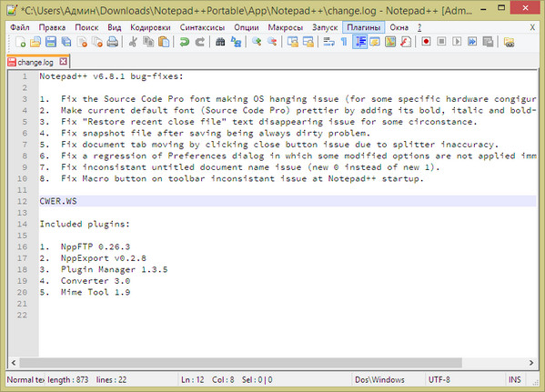
Task: Click the 'length : 873' status text
Action: 67,380
